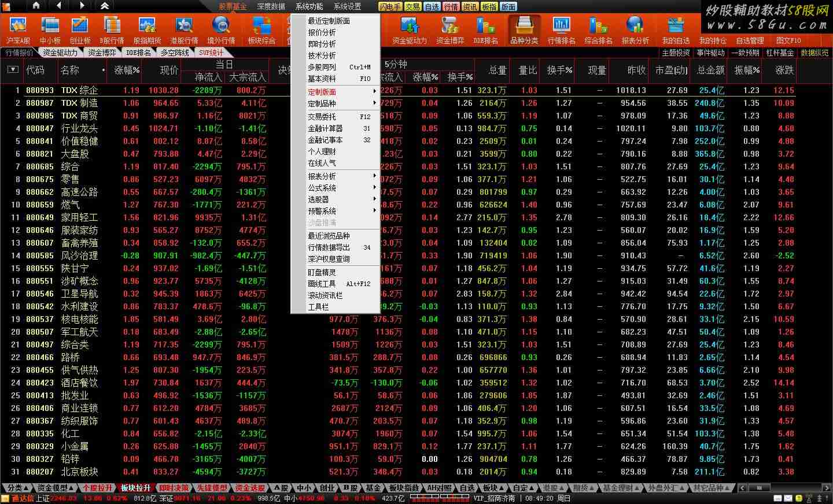The image size is (833, 504).
Task: Open the 深度数据 menu
Action: point(271,6)
